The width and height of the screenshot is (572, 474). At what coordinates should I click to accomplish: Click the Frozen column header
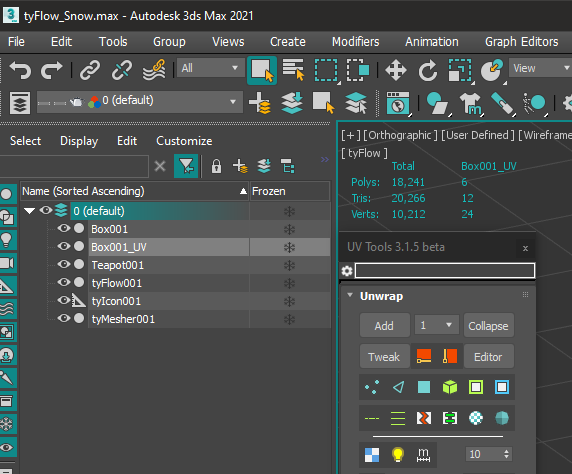point(290,191)
